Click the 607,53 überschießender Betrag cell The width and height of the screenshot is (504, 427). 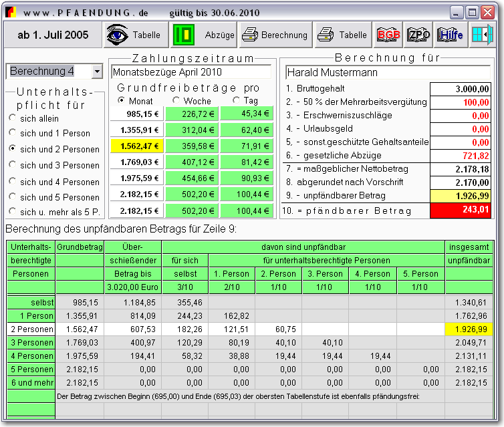[x=133, y=329]
